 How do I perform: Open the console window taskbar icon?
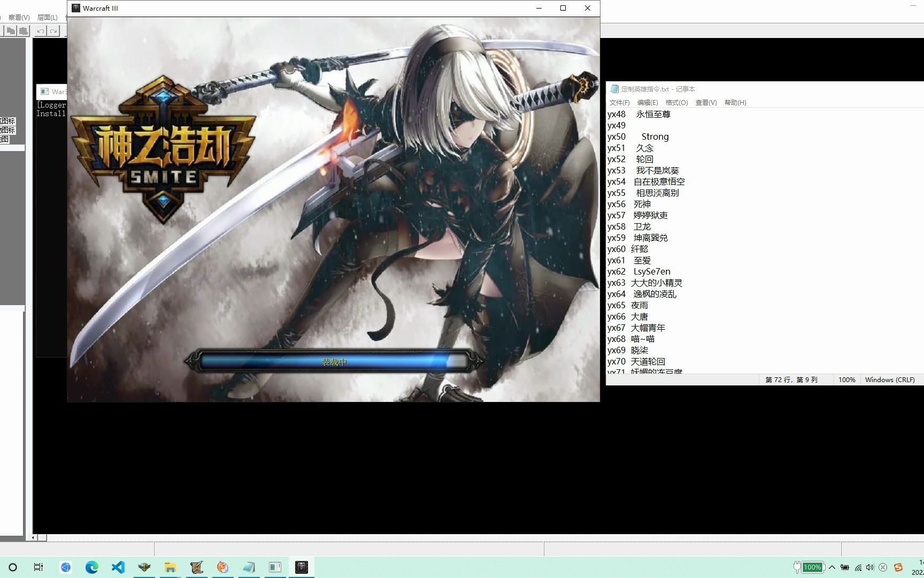click(275, 567)
